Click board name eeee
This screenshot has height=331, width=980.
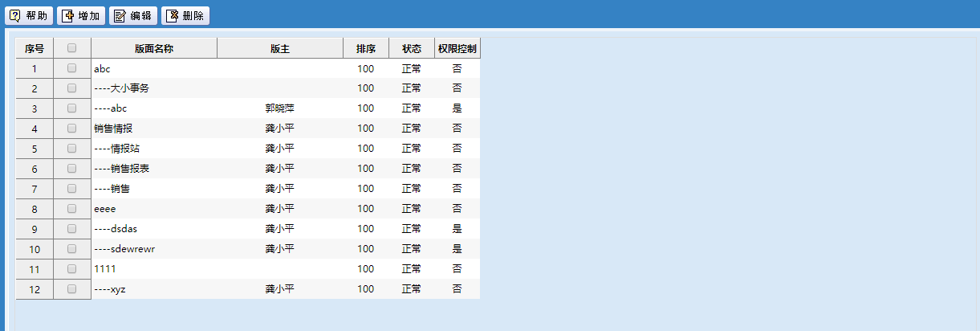[105, 209]
